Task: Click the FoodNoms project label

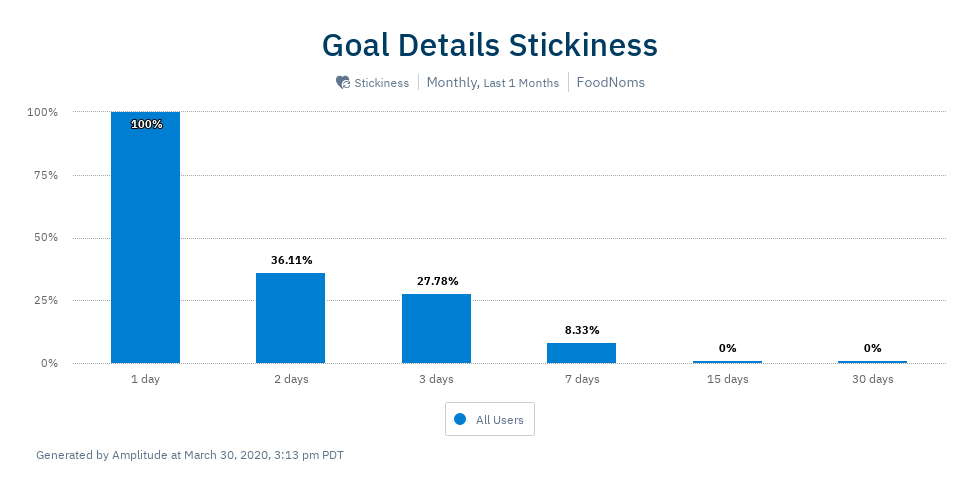Action: (611, 83)
